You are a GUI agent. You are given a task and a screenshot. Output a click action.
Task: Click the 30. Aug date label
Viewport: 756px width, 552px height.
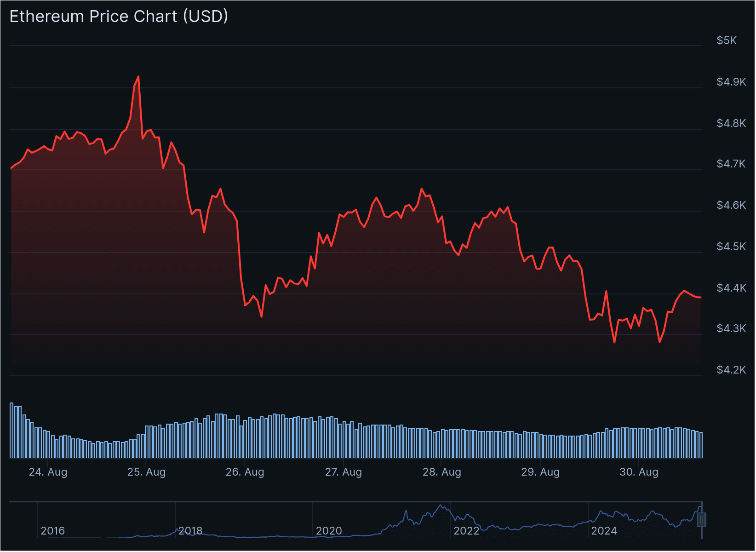pyautogui.click(x=639, y=472)
